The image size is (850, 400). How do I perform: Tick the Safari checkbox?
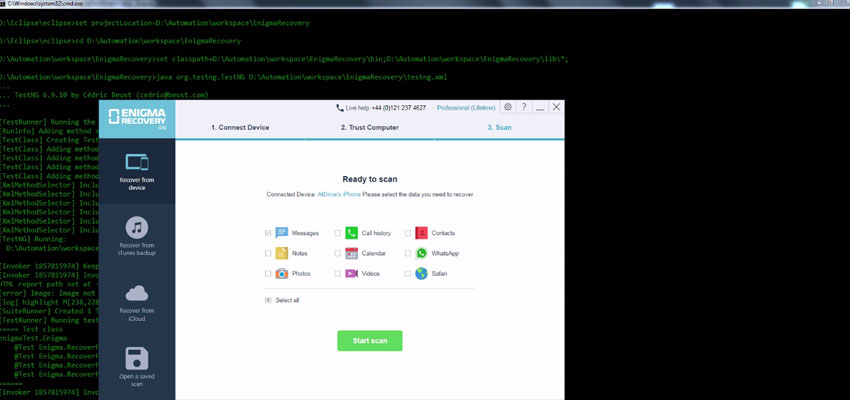(x=408, y=274)
